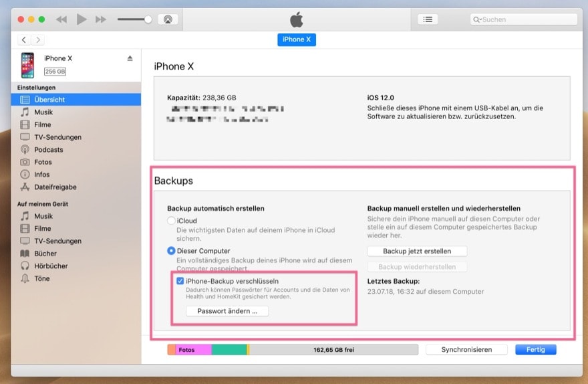Click the 162,65 GB frei storage area
The image size is (588, 384).
click(333, 349)
